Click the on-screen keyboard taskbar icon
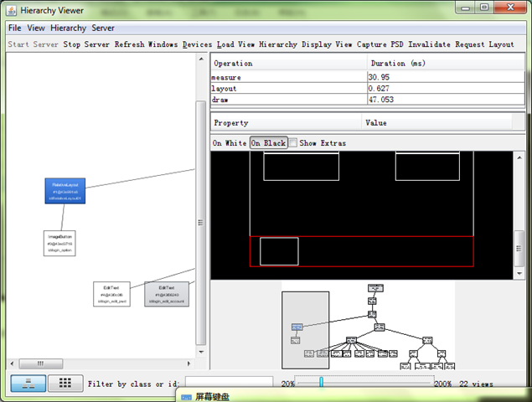The height and width of the screenshot is (402, 532). click(186, 397)
